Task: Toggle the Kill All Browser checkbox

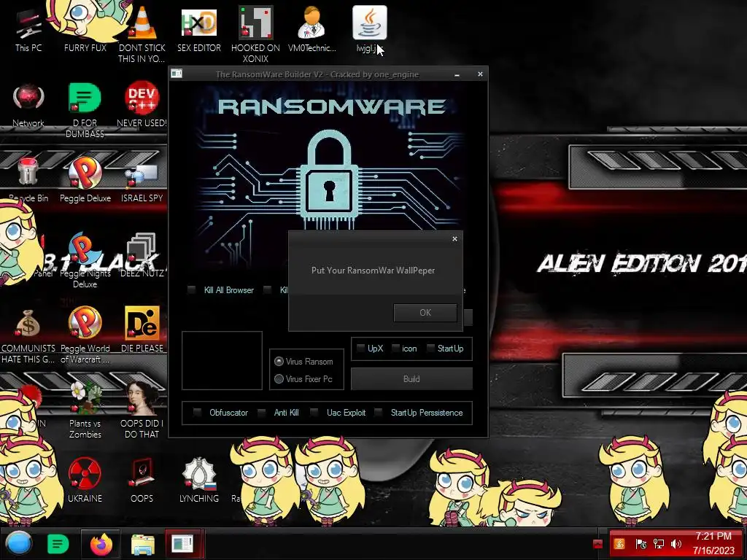Action: 192,289
